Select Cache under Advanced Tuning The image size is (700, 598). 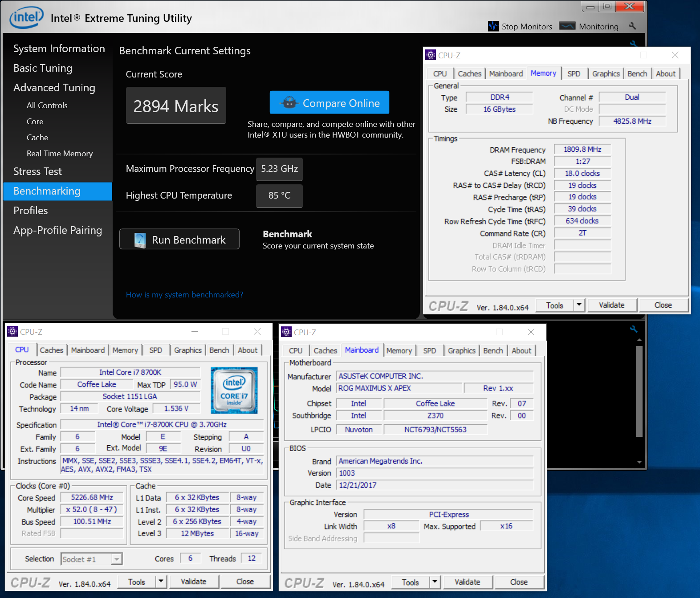click(37, 138)
